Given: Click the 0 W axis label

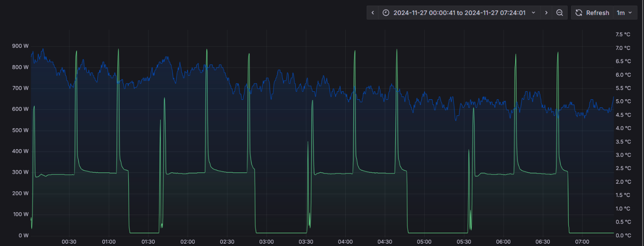Looking at the screenshot, I should (x=23, y=236).
